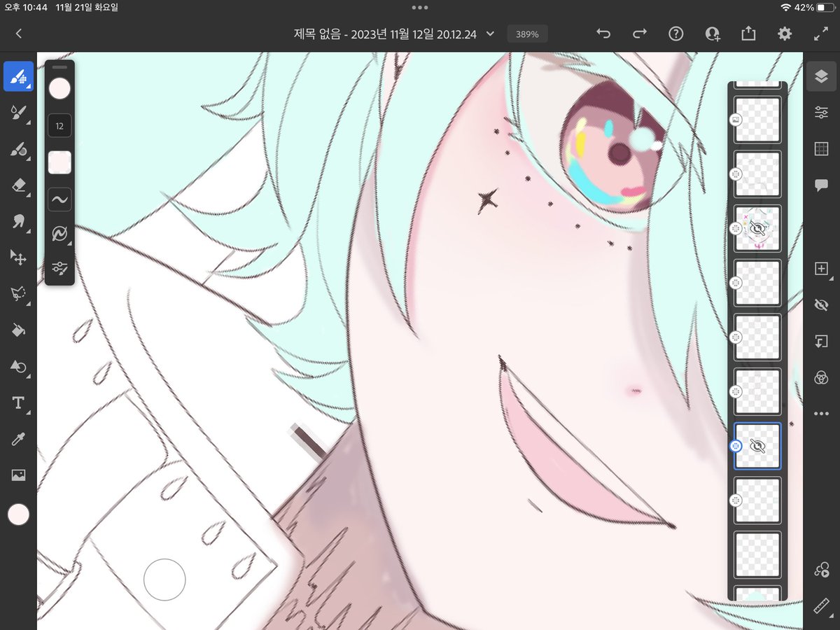The width and height of the screenshot is (840, 630).
Task: Select the Lasso selection tool
Action: tap(18, 294)
